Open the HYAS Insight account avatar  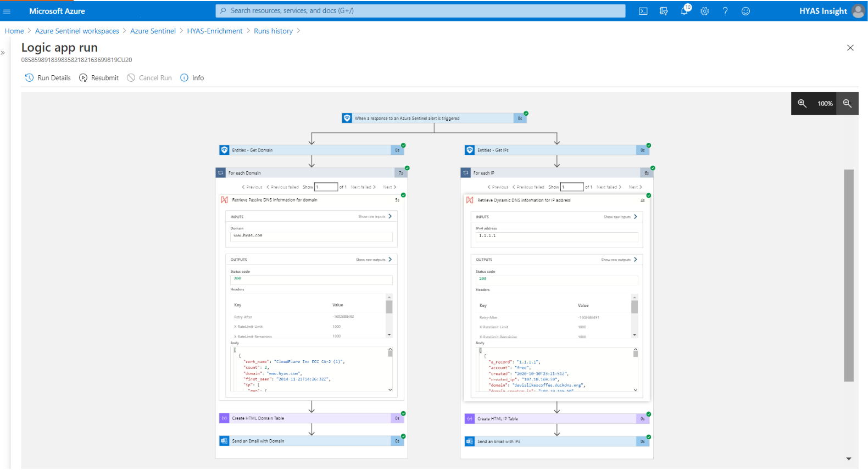[x=858, y=11]
